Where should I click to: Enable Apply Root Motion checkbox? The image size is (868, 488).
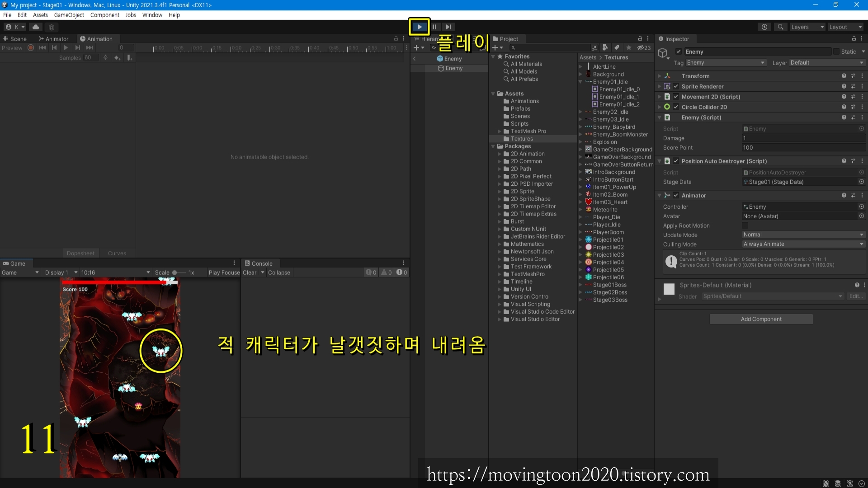(745, 225)
